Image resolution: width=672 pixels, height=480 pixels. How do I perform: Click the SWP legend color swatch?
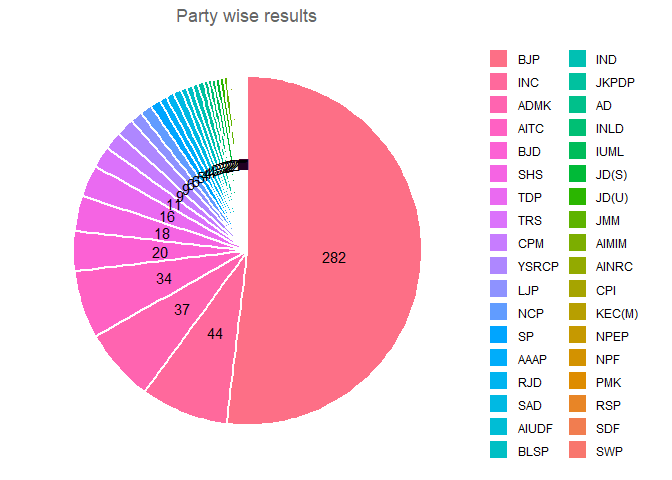pyautogui.click(x=577, y=450)
